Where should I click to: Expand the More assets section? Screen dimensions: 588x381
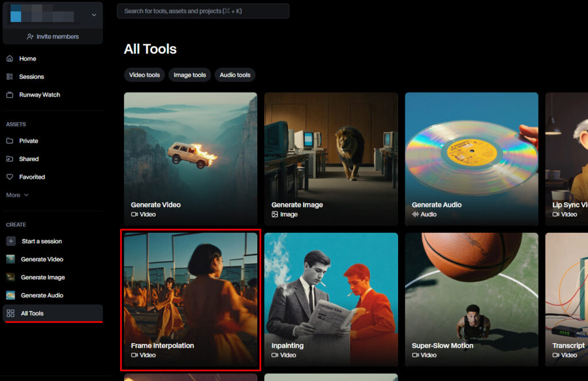(17, 195)
